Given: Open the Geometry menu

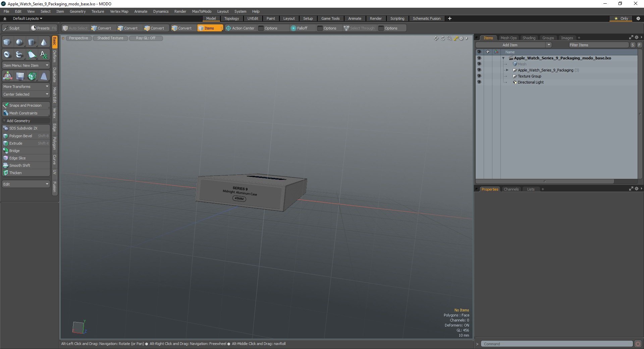Looking at the screenshot, I should 77,11.
